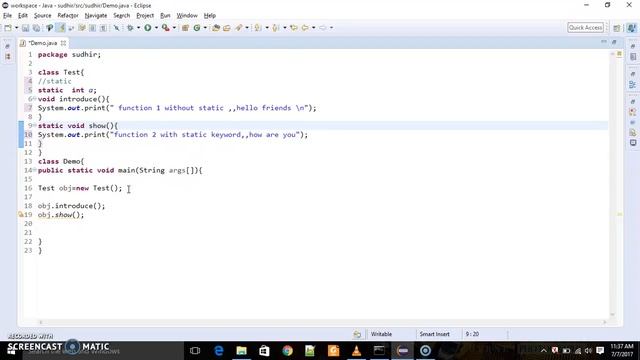Click the horizontal scrollbar of the editor

322,322
